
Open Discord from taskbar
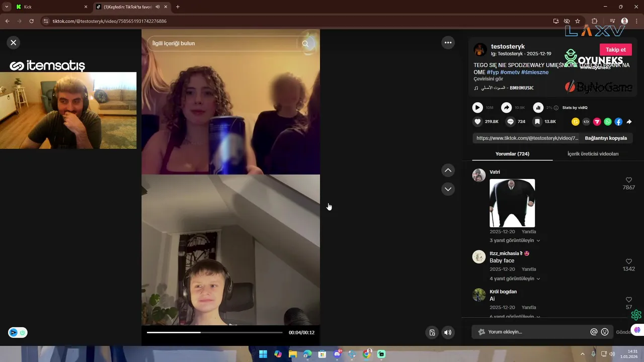tap(337, 354)
